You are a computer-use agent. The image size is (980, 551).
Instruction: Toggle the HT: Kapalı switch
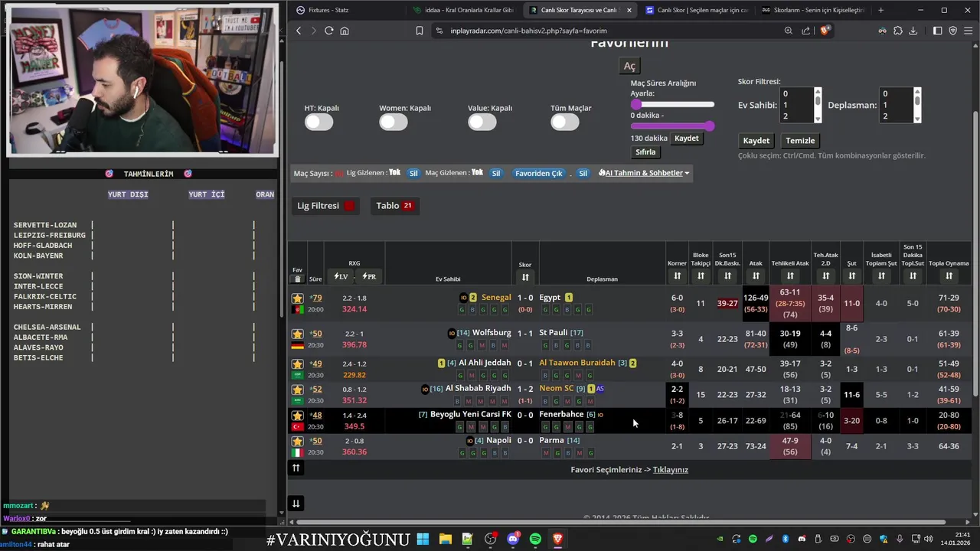pyautogui.click(x=318, y=122)
